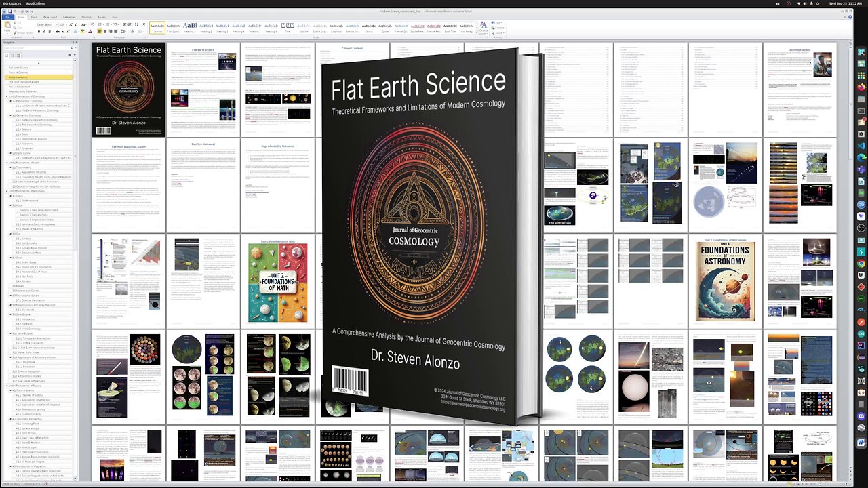The width and height of the screenshot is (868, 488).
Task: Open the line spacing dropdown
Action: pyautogui.click(x=123, y=31)
